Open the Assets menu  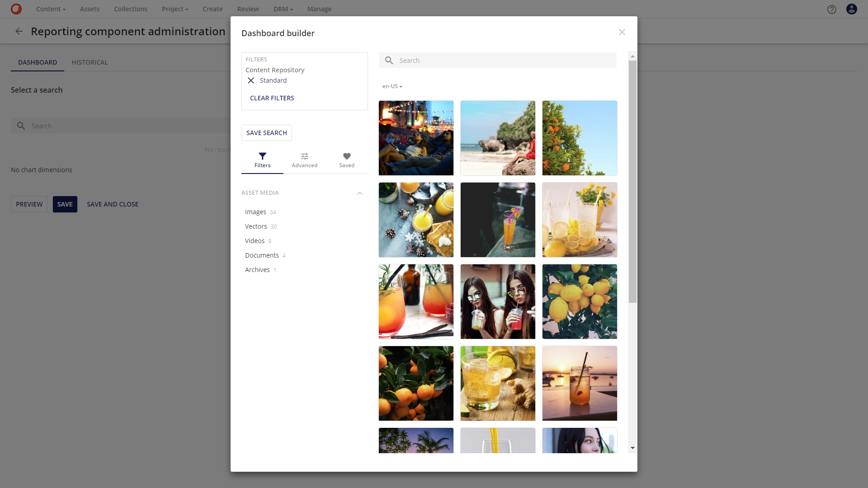(90, 9)
